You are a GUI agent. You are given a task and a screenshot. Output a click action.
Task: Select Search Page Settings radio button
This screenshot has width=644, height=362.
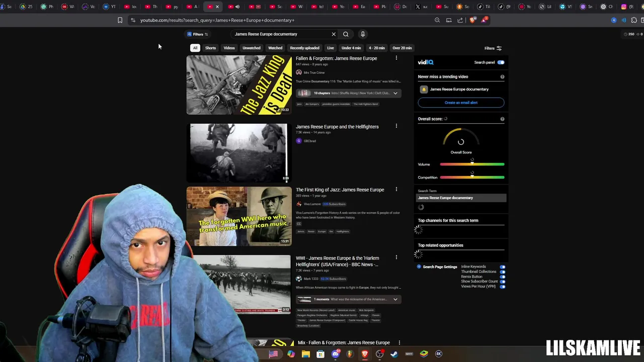(x=419, y=267)
